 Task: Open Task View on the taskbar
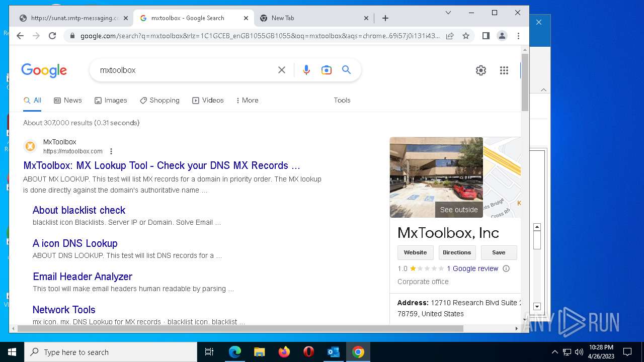point(209,352)
